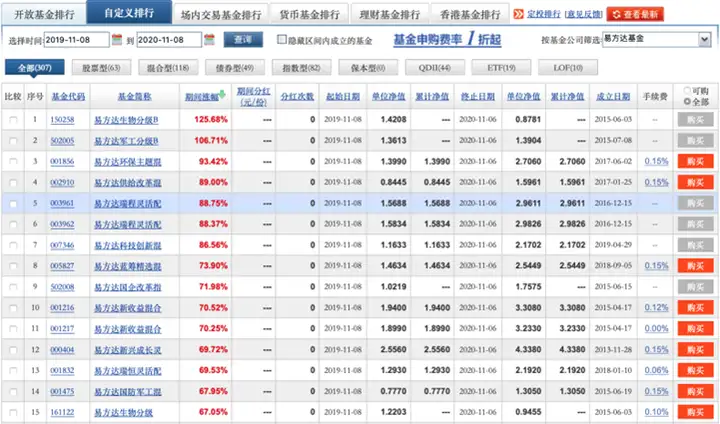Click the green sort arrow beside 期间涨幅

point(222,95)
